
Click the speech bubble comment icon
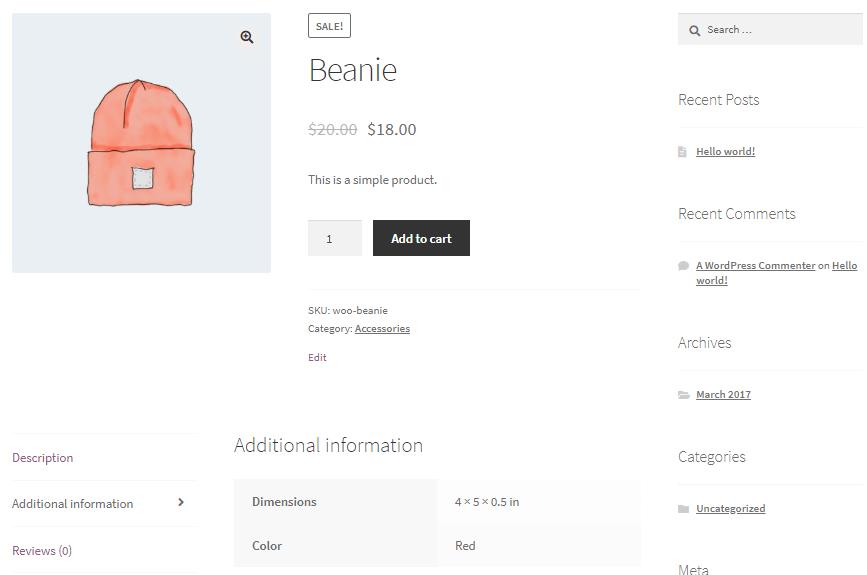[683, 266]
